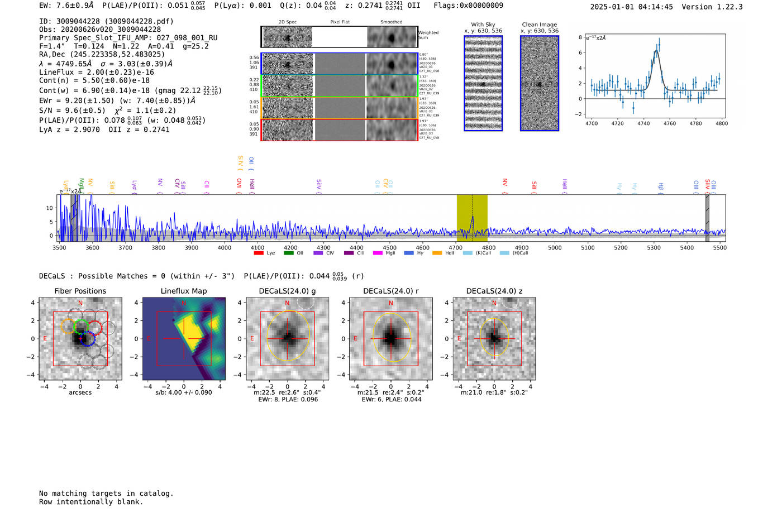
Task: Click the grey hatched band near 5460
Action: tap(707, 218)
